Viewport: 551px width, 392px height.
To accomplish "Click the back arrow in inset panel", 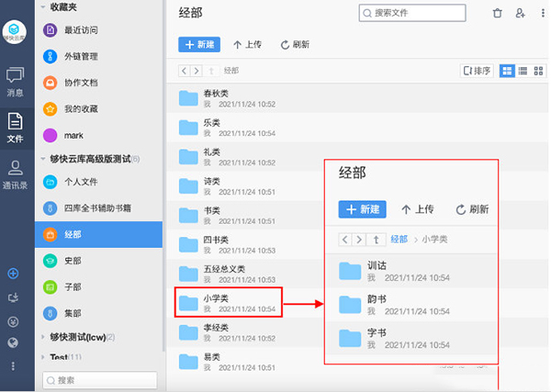I will (345, 240).
